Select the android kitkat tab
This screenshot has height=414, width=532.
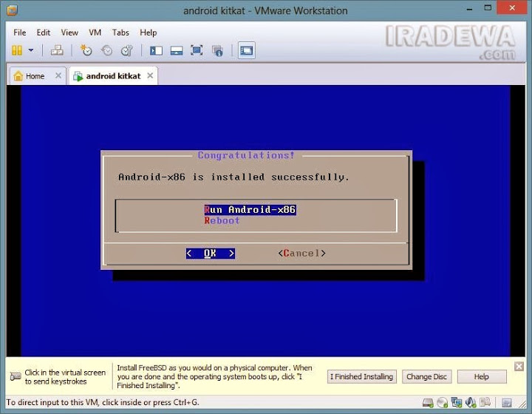coord(113,76)
